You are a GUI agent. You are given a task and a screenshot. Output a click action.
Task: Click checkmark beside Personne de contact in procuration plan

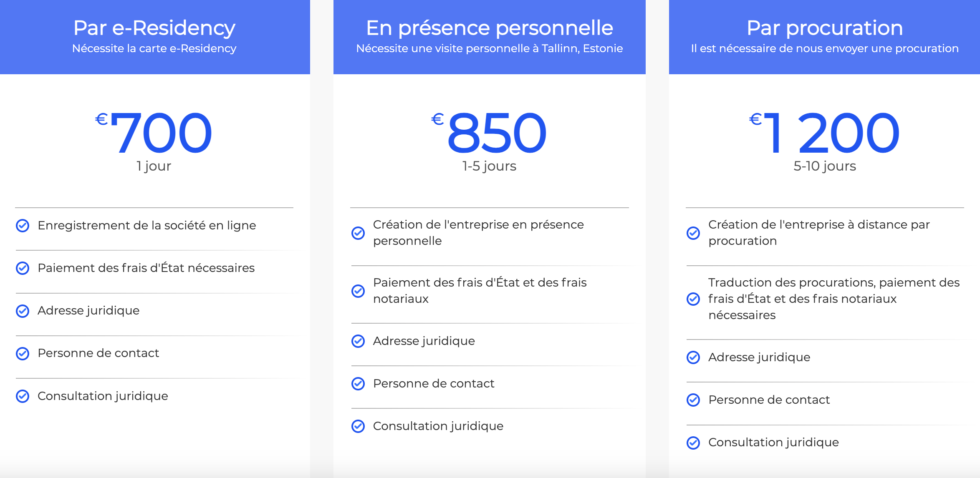693,400
